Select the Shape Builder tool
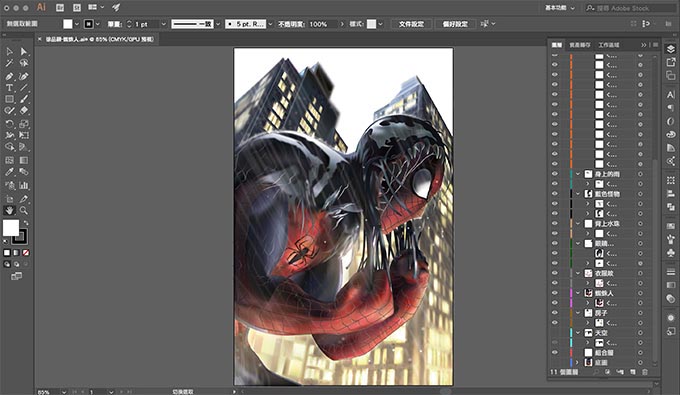Image resolution: width=680 pixels, height=395 pixels. pos(9,147)
